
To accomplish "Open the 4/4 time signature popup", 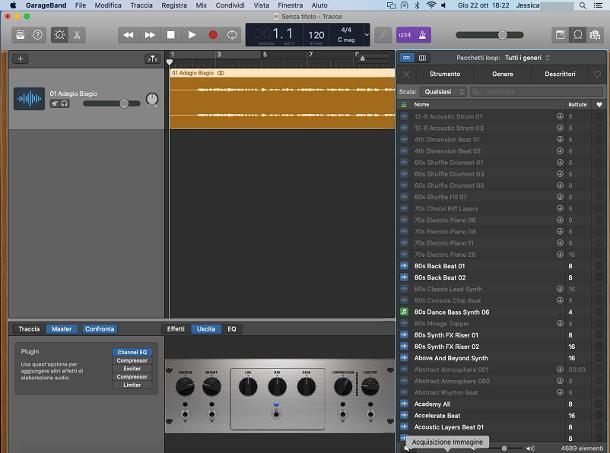I will click(x=346, y=30).
